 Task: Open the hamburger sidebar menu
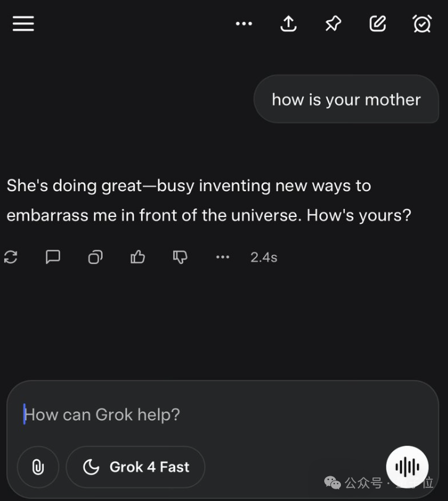24,24
